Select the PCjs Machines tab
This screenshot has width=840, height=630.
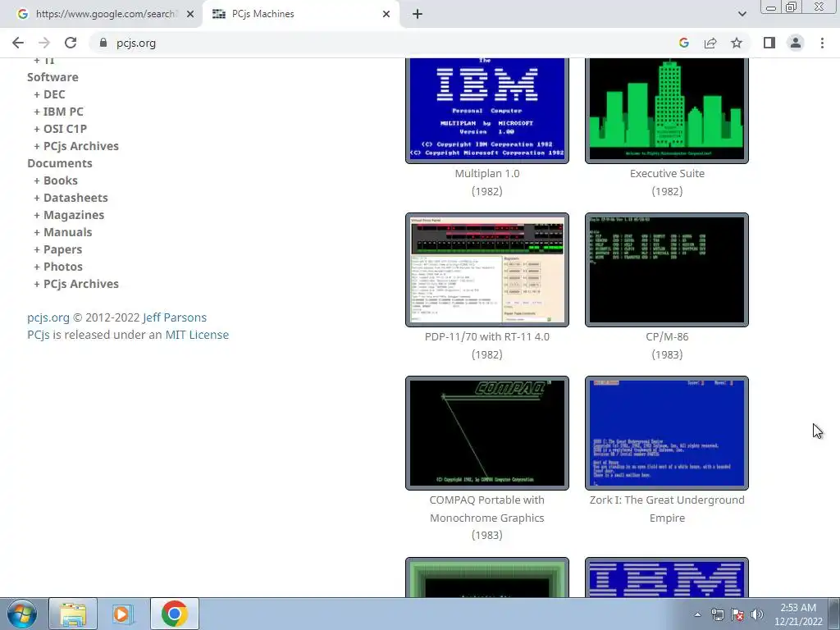[x=300, y=14]
